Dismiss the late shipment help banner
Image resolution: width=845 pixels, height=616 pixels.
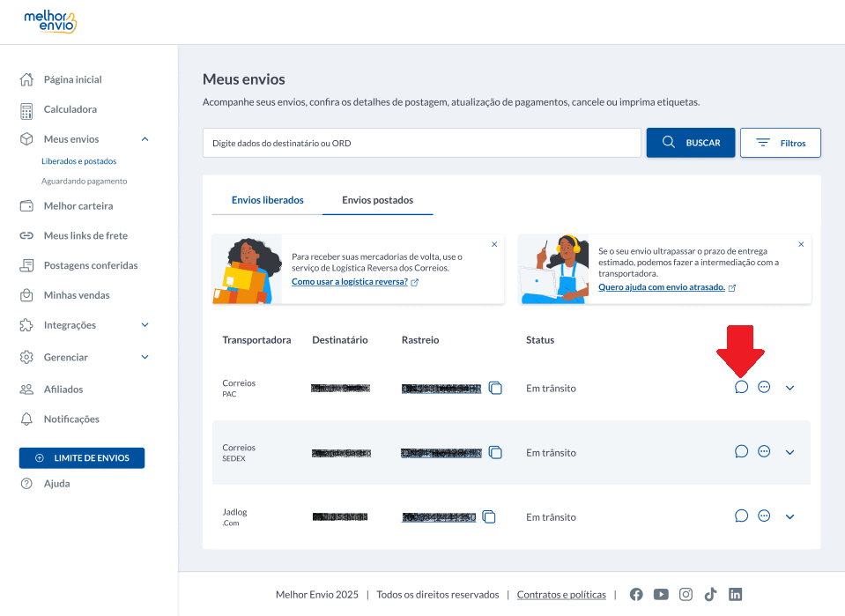(801, 244)
